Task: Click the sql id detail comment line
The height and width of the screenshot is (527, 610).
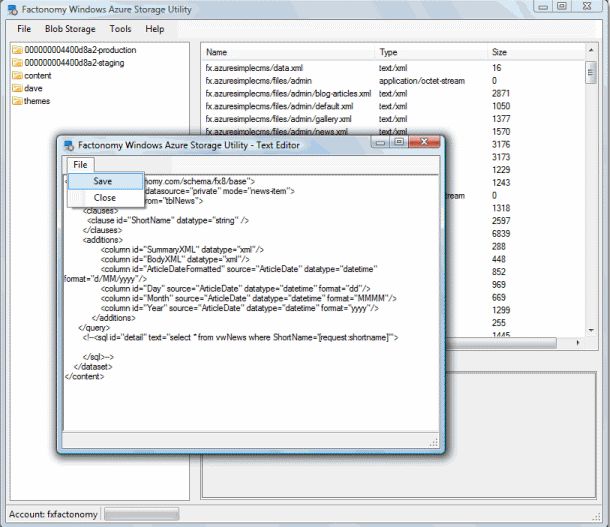Action: click(x=240, y=338)
